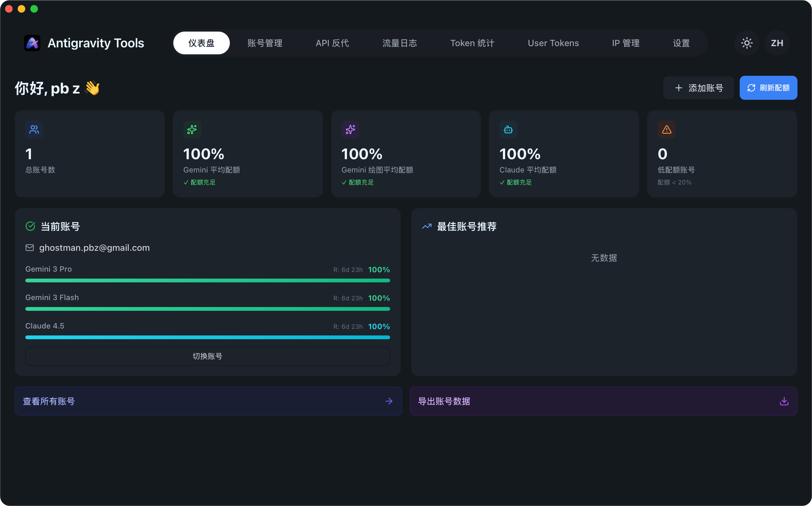
Task: Switch language using ZH button
Action: 777,43
